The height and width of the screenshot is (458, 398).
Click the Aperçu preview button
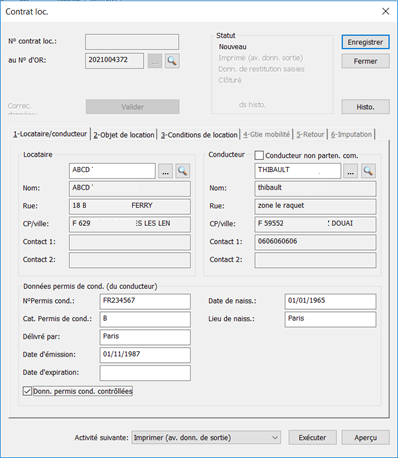(x=365, y=437)
